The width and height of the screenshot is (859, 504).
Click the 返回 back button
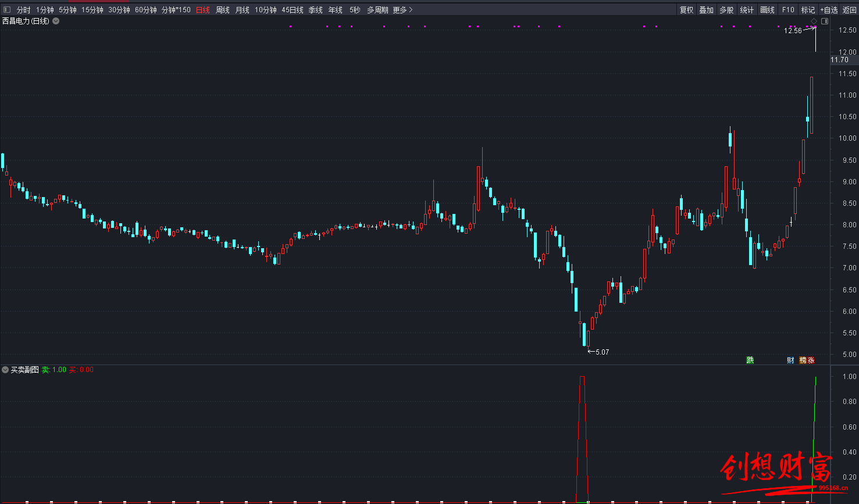(x=850, y=10)
